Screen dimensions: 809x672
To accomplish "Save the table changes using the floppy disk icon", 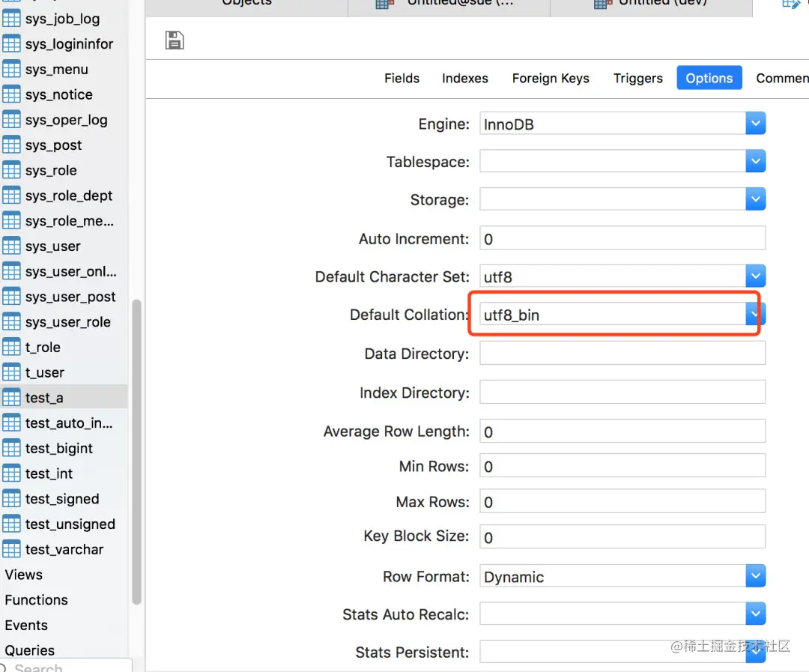I will coord(174,41).
